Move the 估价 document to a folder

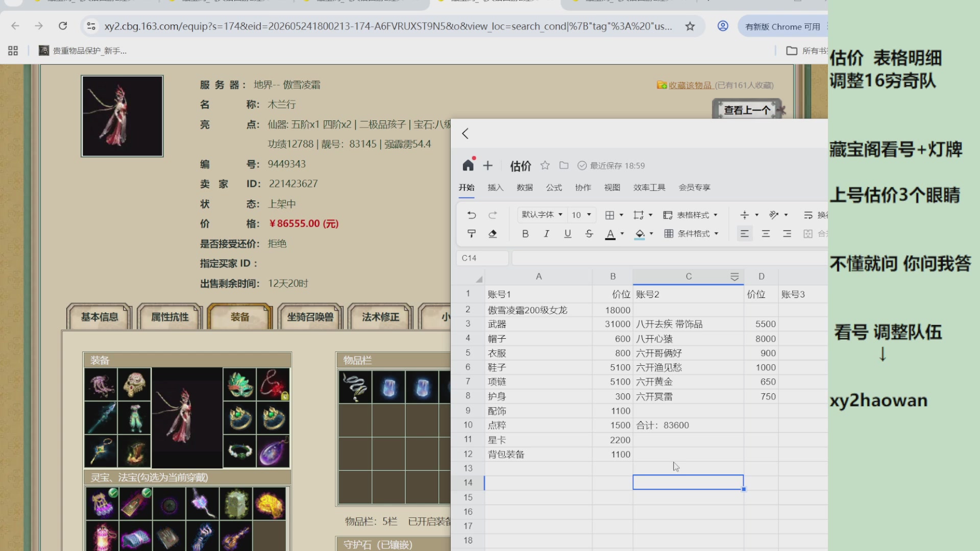(564, 165)
